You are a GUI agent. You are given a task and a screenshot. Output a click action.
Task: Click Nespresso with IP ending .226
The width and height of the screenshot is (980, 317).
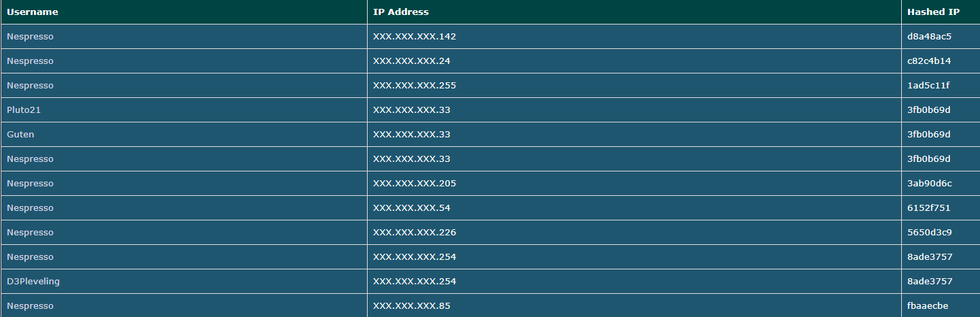pos(30,233)
